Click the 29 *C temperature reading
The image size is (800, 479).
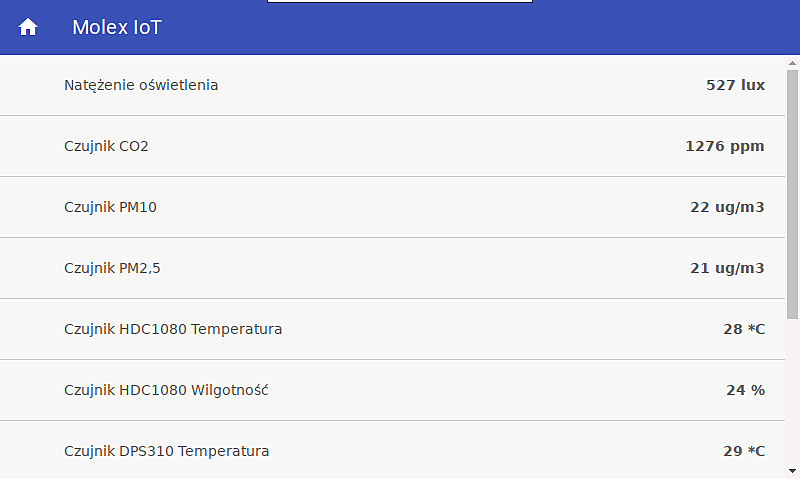(x=744, y=451)
